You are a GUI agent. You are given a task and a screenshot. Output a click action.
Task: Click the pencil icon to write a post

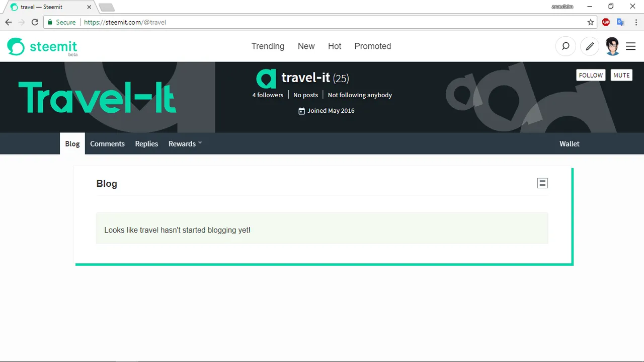pos(590,46)
